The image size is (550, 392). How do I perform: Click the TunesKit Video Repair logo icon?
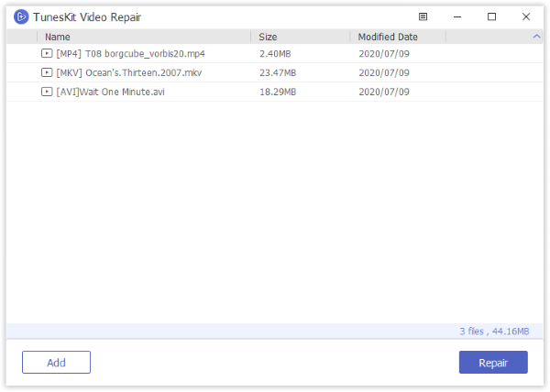pyautogui.click(x=21, y=16)
